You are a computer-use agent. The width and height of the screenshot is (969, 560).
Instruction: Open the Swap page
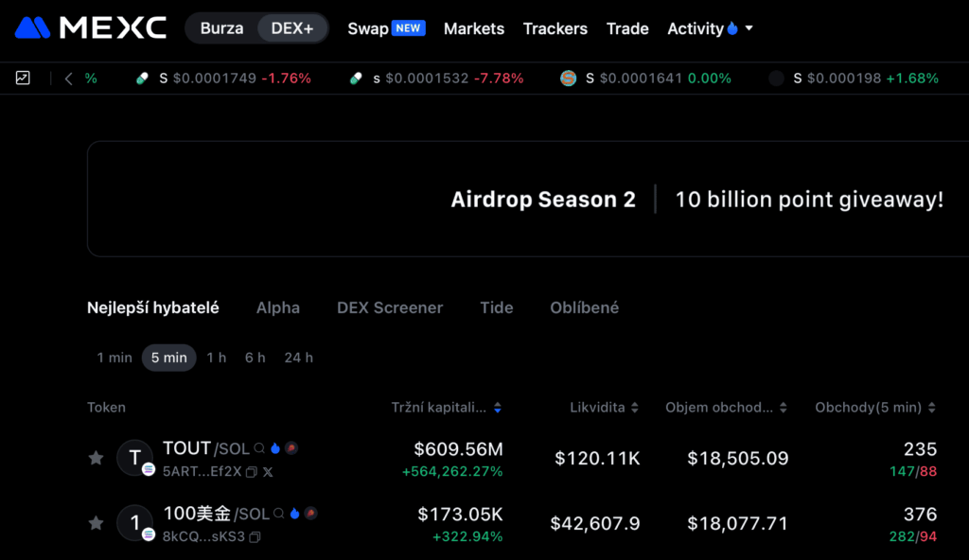click(368, 28)
